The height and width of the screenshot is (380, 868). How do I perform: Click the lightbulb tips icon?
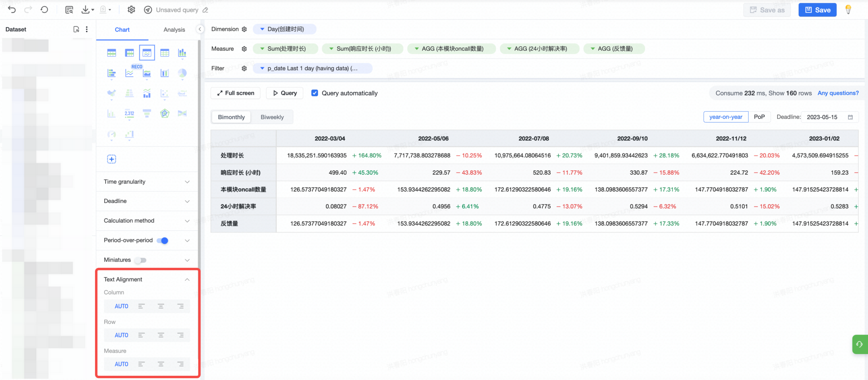pos(848,10)
